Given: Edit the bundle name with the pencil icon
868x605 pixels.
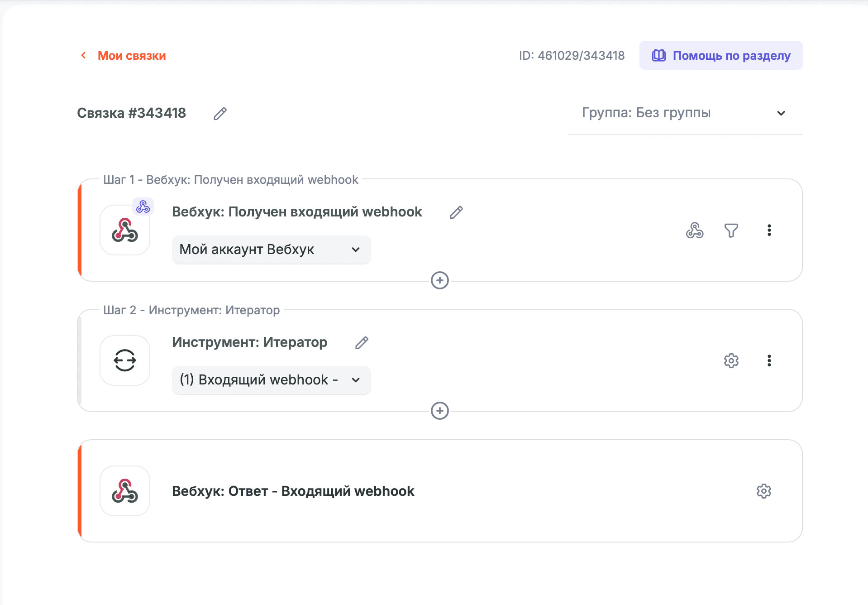Looking at the screenshot, I should click(220, 114).
